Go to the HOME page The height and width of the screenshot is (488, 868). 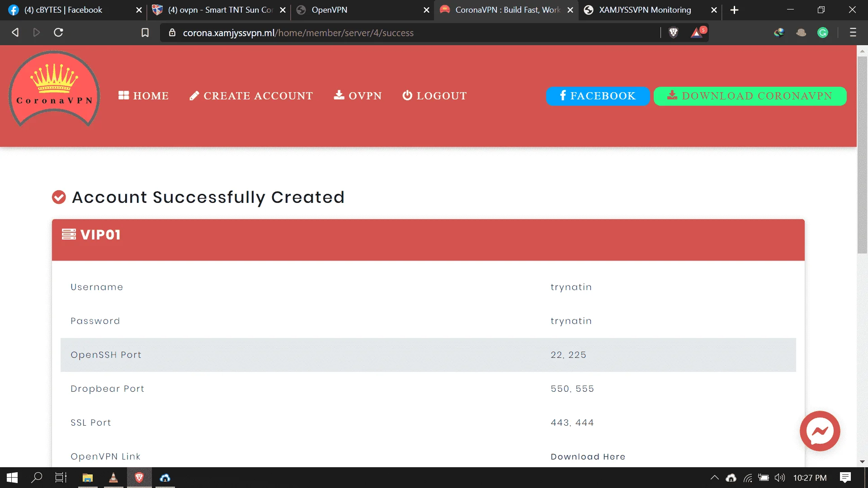pyautogui.click(x=143, y=96)
